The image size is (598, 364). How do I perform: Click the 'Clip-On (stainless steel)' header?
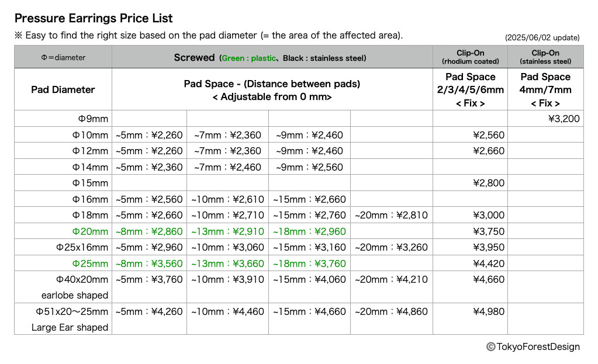(x=545, y=57)
